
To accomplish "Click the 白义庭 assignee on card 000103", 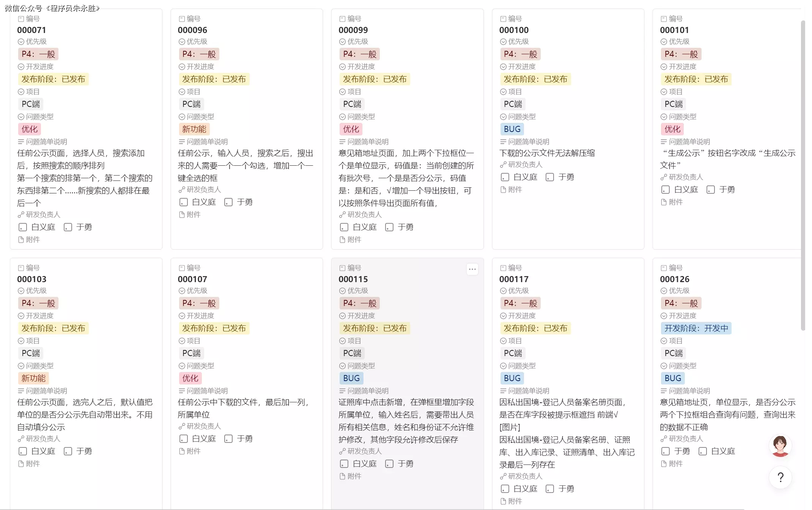I will tap(43, 451).
